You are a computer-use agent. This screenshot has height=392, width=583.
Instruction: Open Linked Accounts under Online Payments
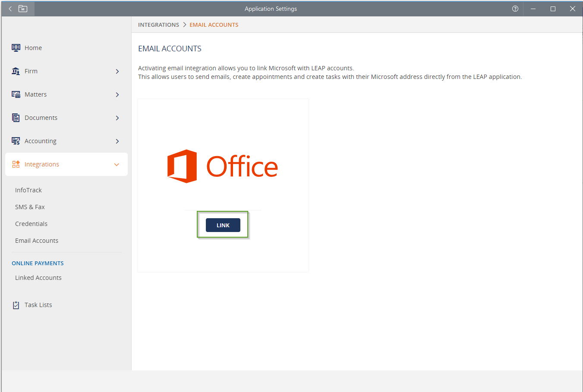point(38,278)
